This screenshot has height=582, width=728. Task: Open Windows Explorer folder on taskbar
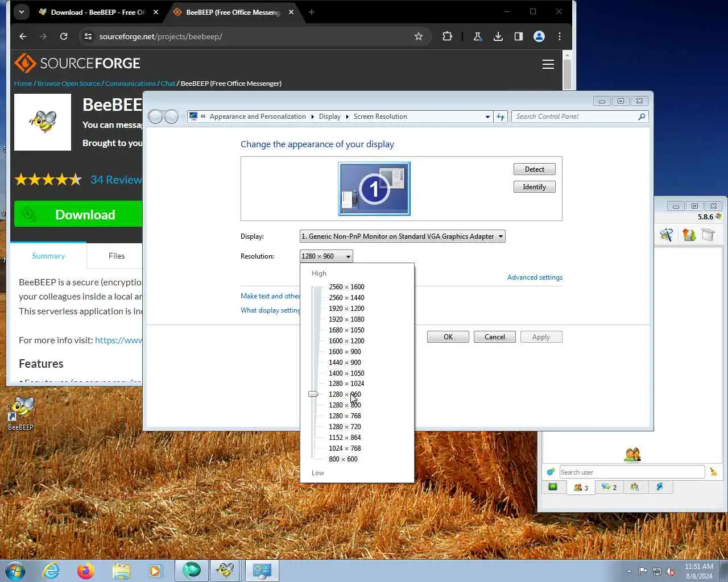pos(121,571)
